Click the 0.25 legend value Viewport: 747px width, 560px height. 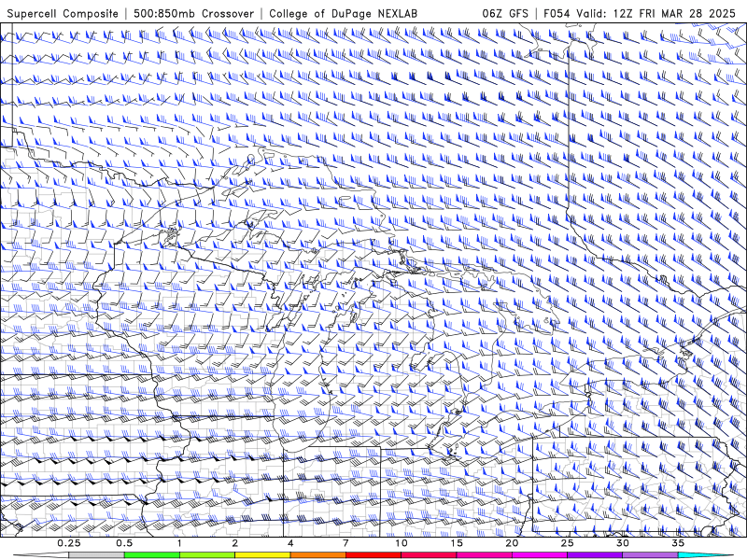(69, 543)
